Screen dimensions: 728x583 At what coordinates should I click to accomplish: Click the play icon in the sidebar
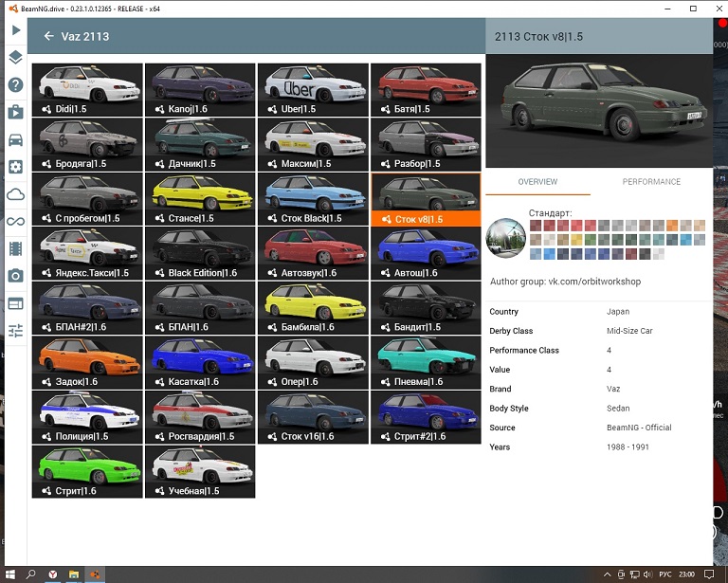[15, 30]
